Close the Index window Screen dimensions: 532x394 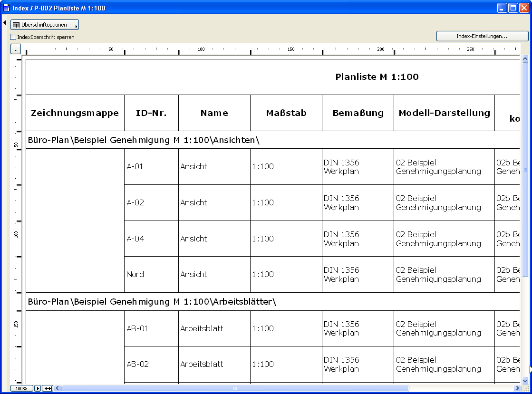524,8
